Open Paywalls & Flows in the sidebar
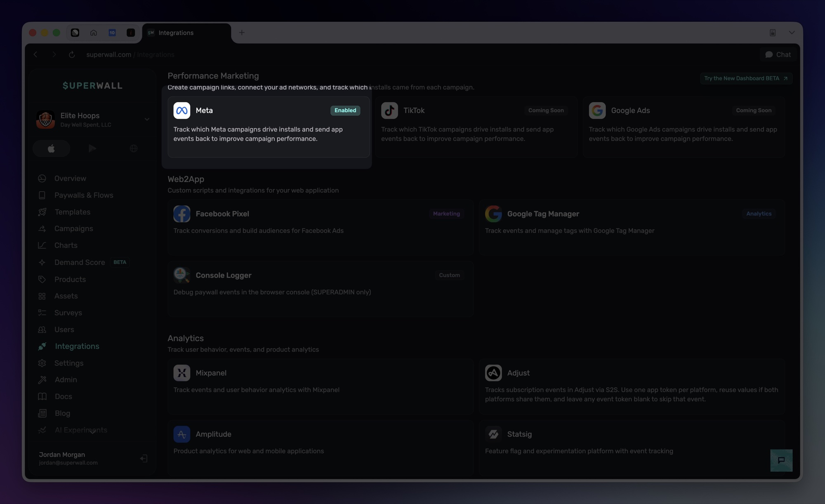 84,195
